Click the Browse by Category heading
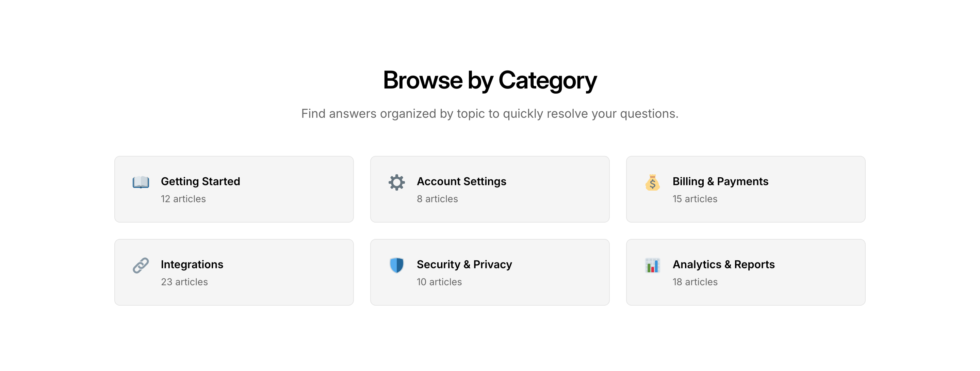 (490, 80)
